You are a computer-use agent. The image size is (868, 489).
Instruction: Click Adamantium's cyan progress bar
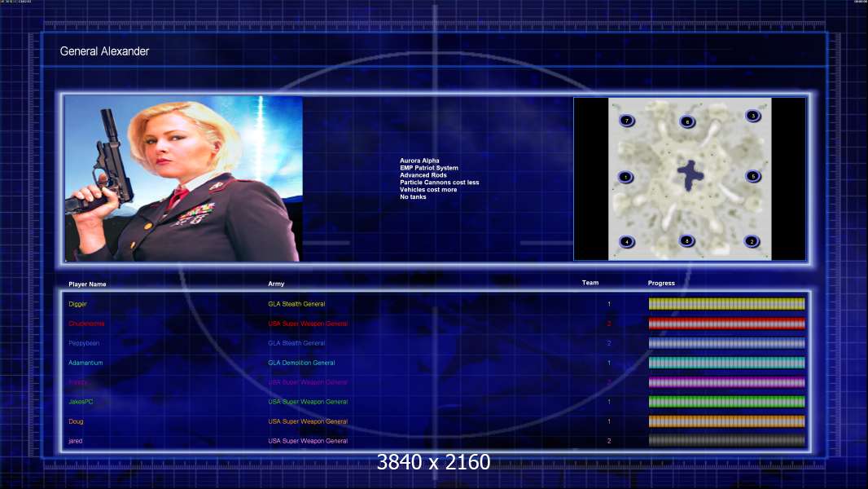coord(726,363)
